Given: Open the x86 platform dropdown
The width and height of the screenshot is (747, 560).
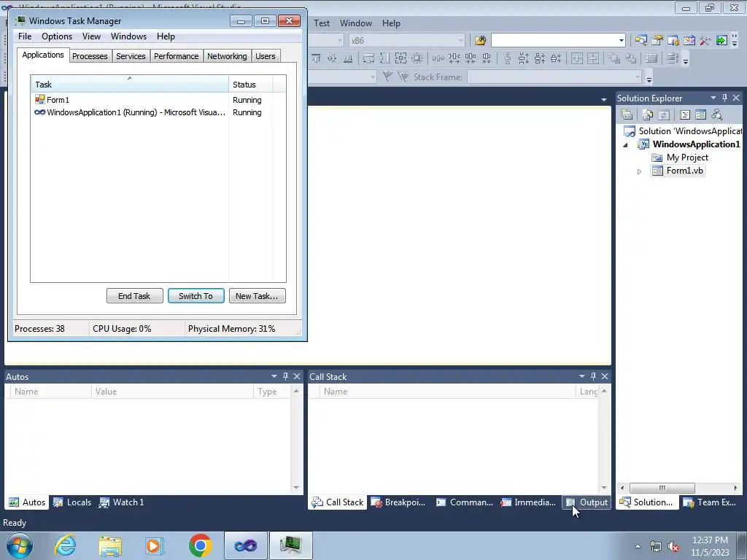Looking at the screenshot, I should [461, 41].
